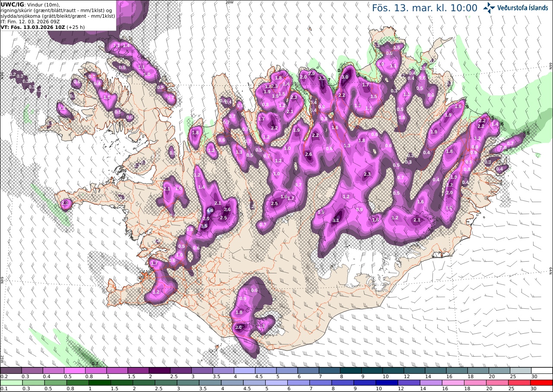
Task: Select dark purple 0.2 swatch in upper legend row
Action: (x=11, y=370)
